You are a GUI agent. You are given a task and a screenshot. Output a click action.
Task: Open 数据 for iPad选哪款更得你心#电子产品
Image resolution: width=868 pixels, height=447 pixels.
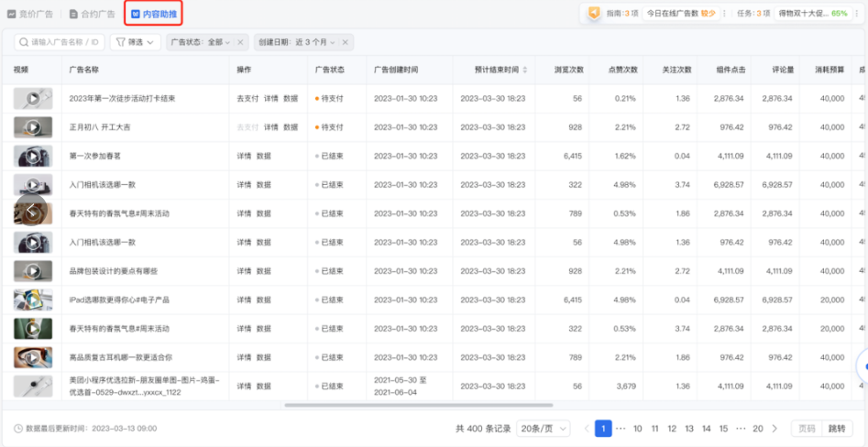[264, 300]
